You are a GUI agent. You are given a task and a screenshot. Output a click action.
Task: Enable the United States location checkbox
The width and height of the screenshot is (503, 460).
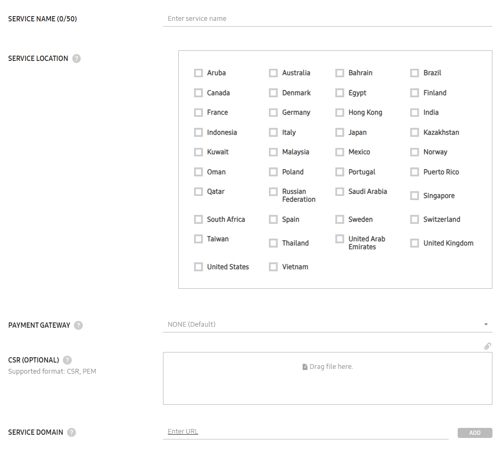(198, 267)
